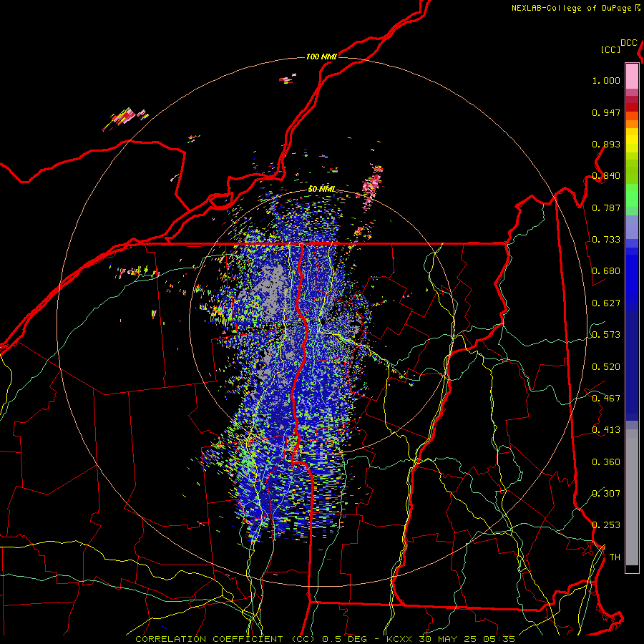Click the 0.893 legend value
The height and width of the screenshot is (644, 644).
point(606,144)
